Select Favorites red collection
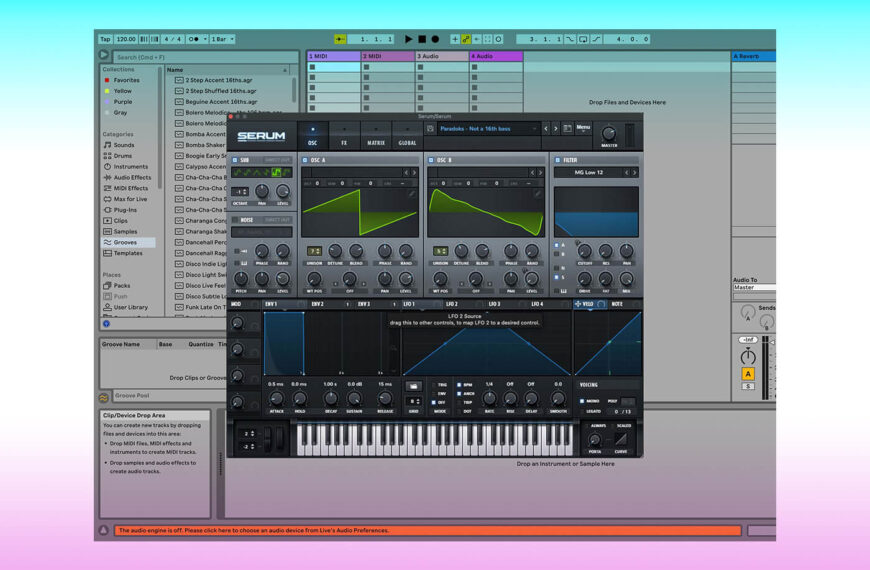870x570 pixels. (127, 80)
